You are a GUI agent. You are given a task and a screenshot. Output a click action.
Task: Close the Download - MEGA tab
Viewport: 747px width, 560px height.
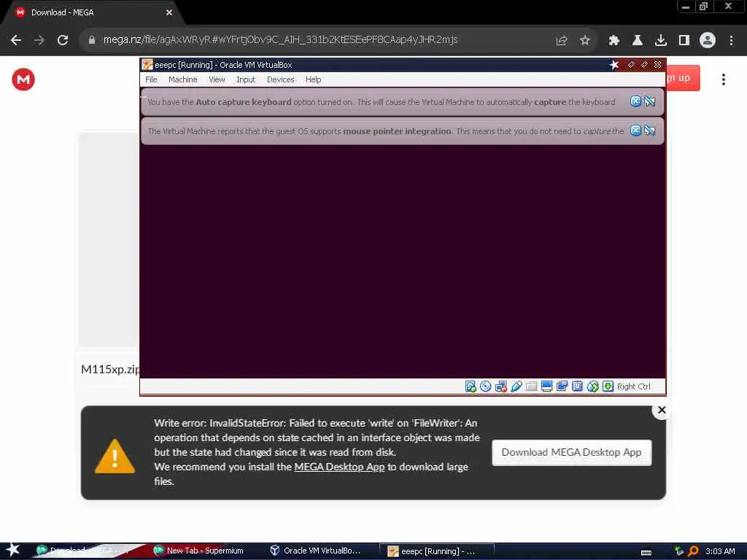click(169, 12)
